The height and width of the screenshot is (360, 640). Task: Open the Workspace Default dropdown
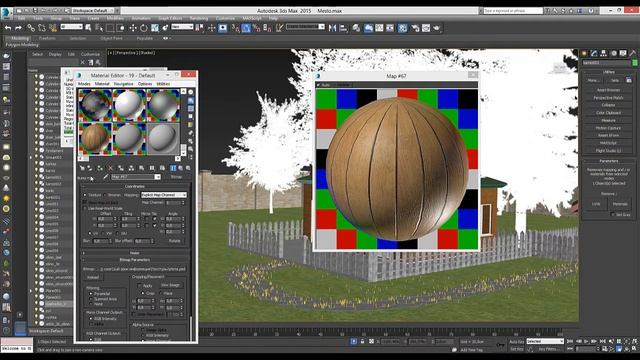(x=95, y=11)
